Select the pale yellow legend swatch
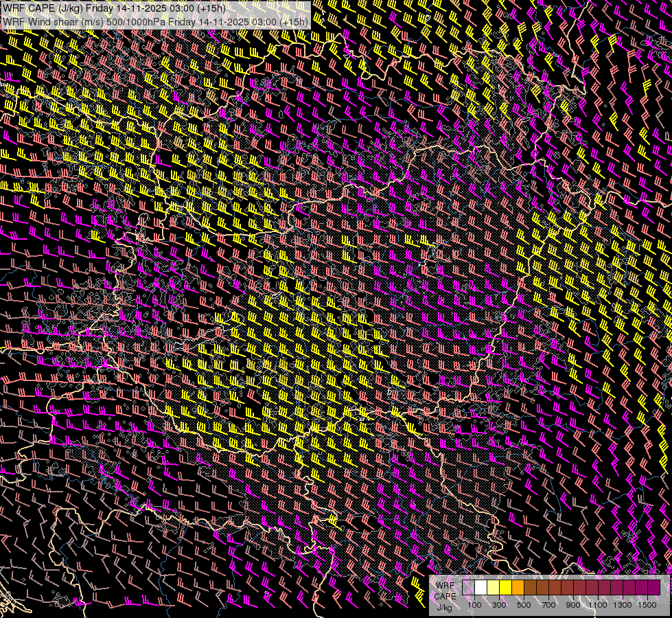This screenshot has width=672, height=618. 494,588
